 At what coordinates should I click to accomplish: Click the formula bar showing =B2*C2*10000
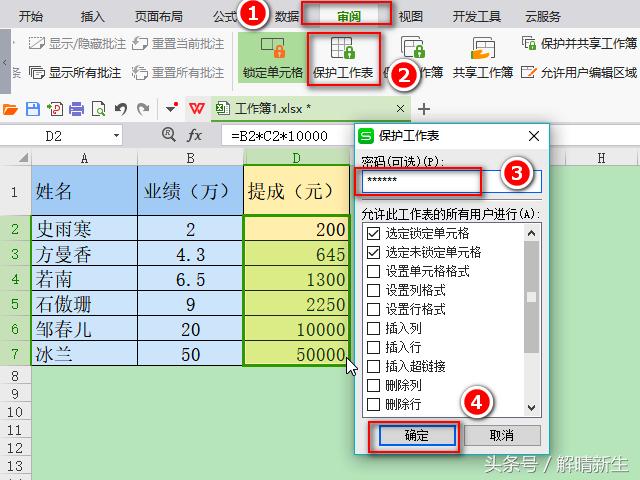click(x=287, y=136)
